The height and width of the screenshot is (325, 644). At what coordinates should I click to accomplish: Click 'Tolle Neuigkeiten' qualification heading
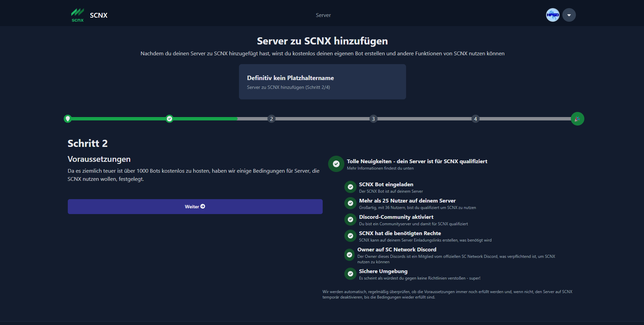[x=417, y=161]
